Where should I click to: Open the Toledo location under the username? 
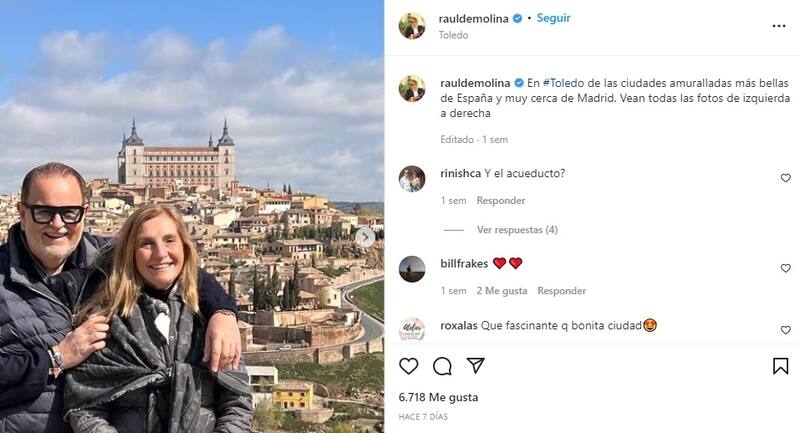pyautogui.click(x=453, y=35)
